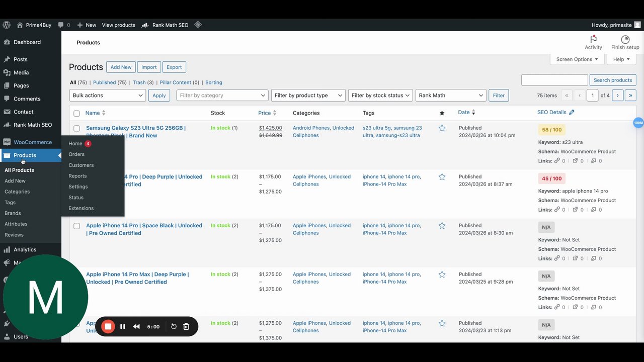
Task: Click the Media icon in sidebar
Action: (x=7, y=72)
